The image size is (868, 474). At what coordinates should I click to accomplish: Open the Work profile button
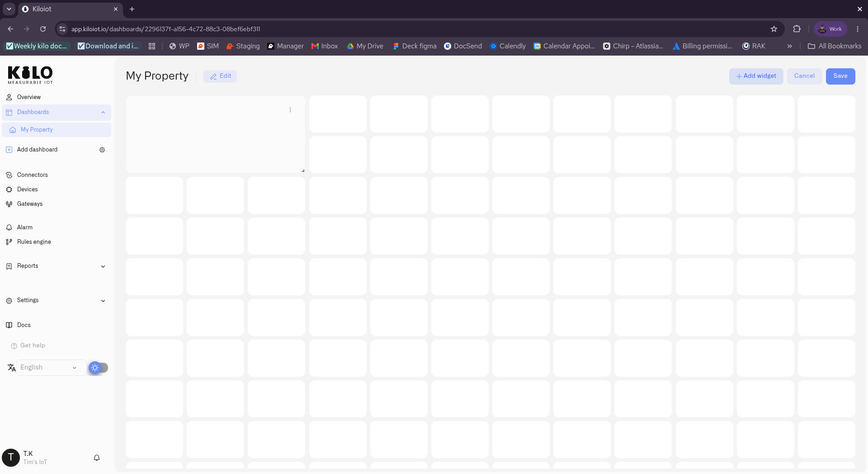click(x=830, y=29)
